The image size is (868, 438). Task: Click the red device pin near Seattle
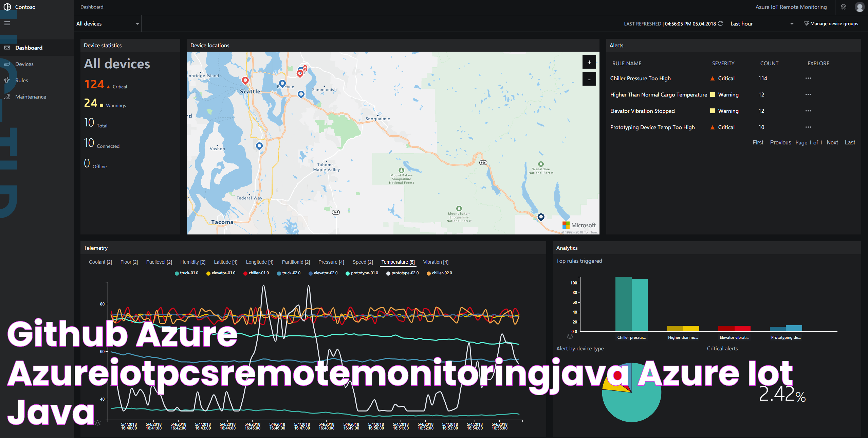tap(245, 81)
